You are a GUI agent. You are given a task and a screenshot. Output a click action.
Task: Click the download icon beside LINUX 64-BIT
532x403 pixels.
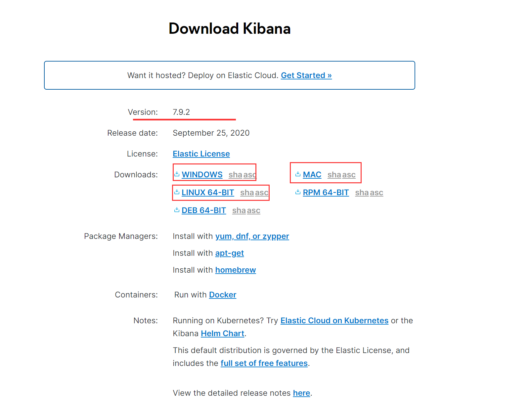pos(177,192)
